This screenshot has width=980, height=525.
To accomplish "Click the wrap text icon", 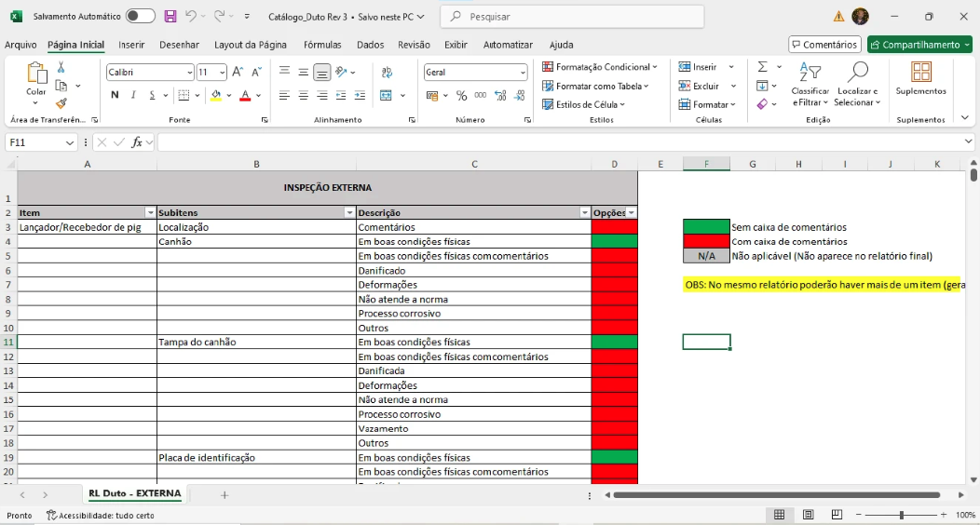I will [x=387, y=73].
